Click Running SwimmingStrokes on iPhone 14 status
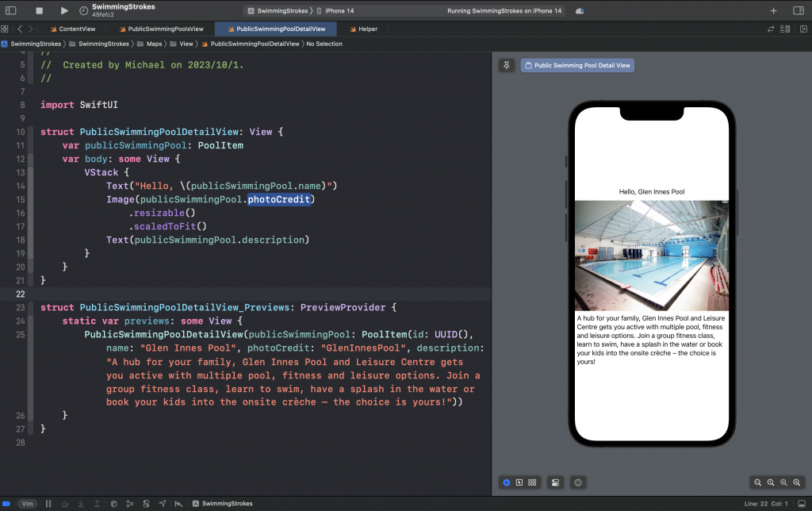 [x=504, y=10]
